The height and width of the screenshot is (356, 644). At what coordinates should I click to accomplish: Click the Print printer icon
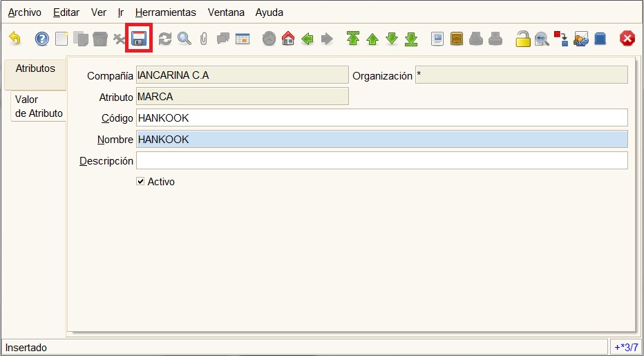pos(495,39)
